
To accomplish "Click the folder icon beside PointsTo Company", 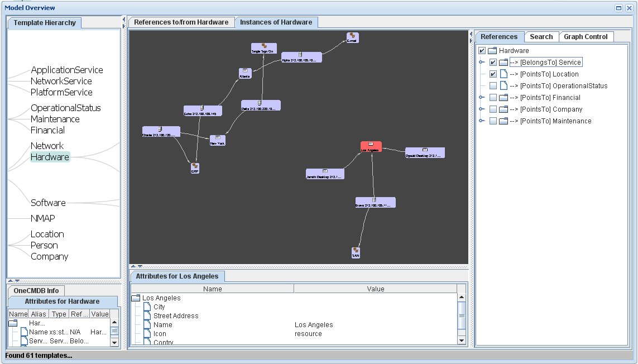I will (x=503, y=109).
